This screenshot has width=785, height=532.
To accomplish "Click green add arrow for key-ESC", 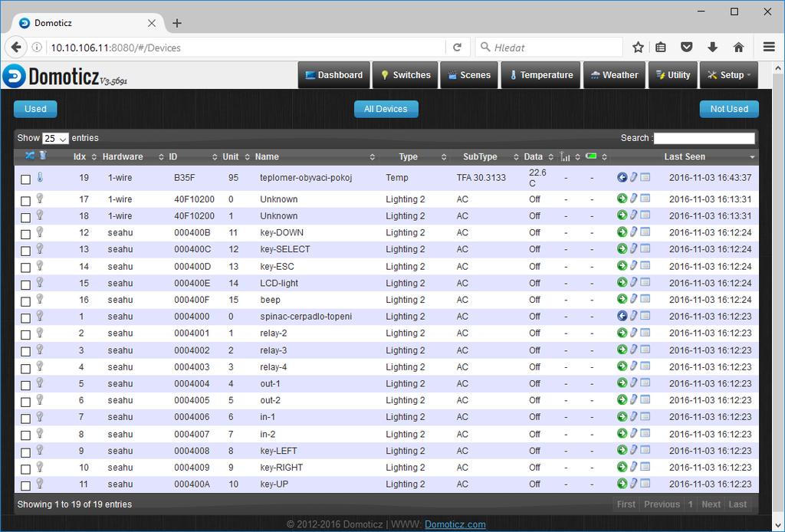I will point(622,266).
